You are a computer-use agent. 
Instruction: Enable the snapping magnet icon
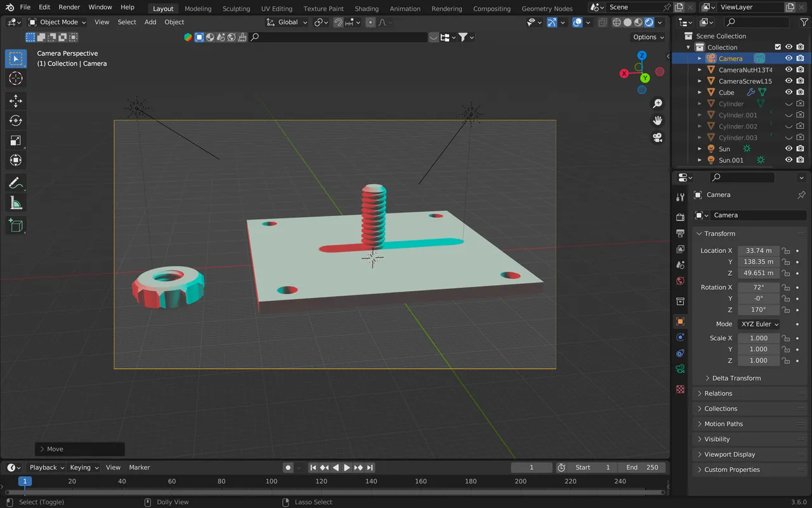click(x=339, y=22)
